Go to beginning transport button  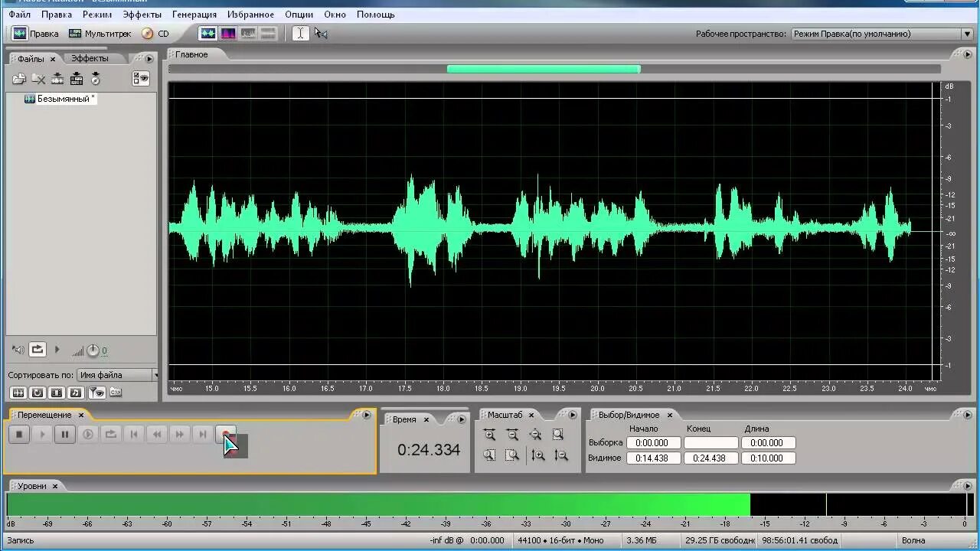coord(134,435)
